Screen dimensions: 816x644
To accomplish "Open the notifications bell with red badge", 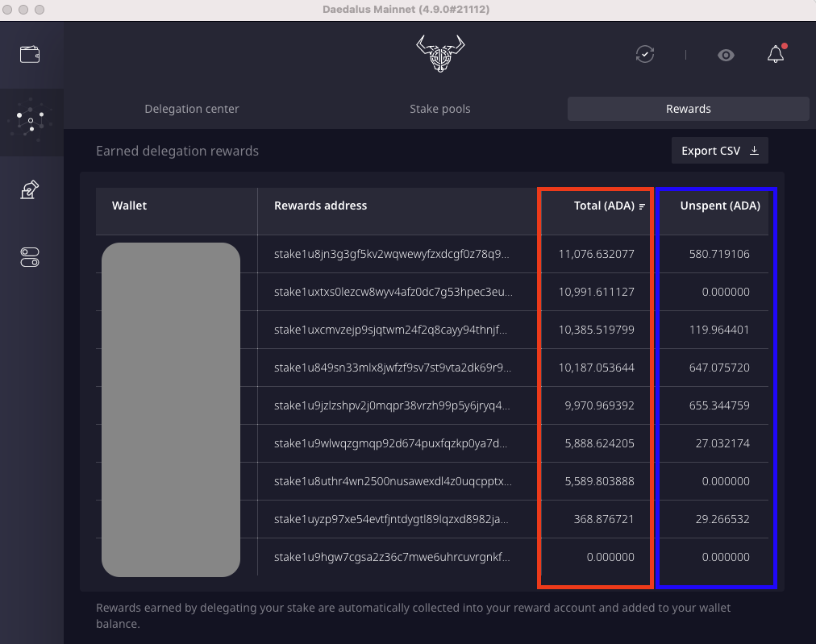I will 775,54.
